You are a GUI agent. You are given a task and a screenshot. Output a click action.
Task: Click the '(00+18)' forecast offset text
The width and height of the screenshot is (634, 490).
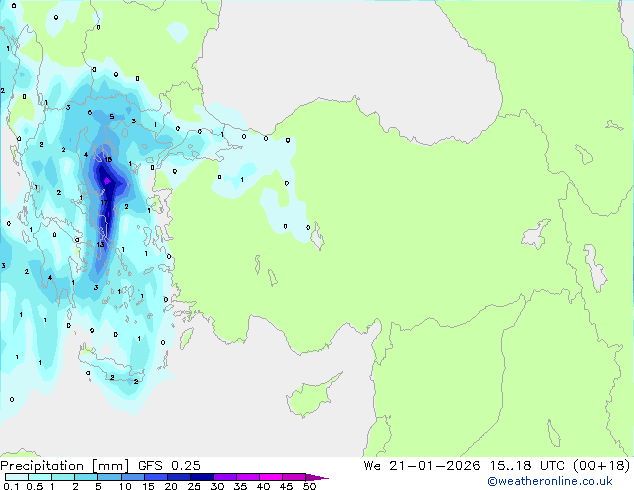(602, 466)
